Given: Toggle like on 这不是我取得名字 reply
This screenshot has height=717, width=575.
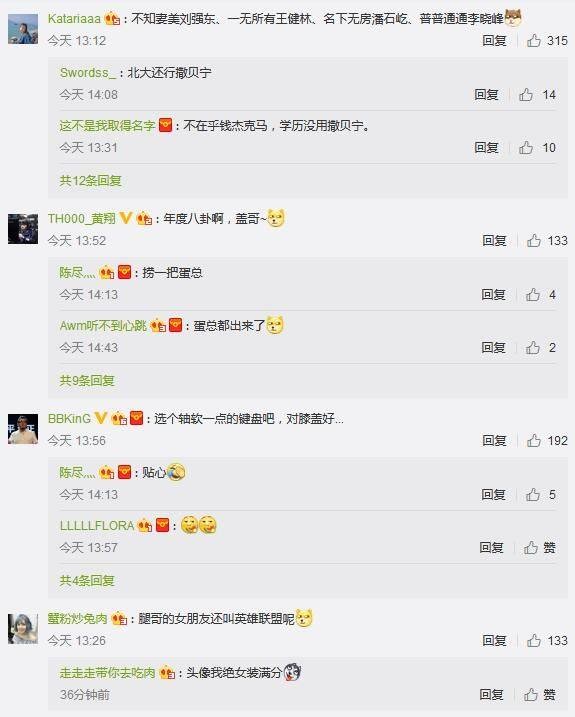Looking at the screenshot, I should pos(526,148).
